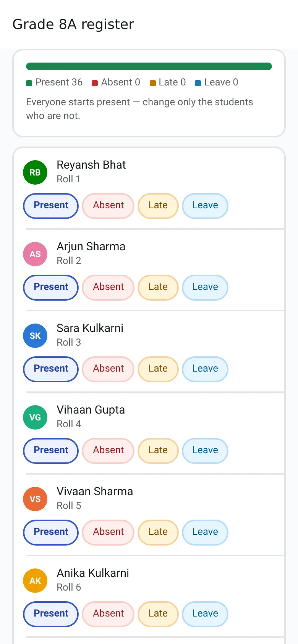Mark Arjun Sharma as Late
Screen dimensions: 298x644
158,287
